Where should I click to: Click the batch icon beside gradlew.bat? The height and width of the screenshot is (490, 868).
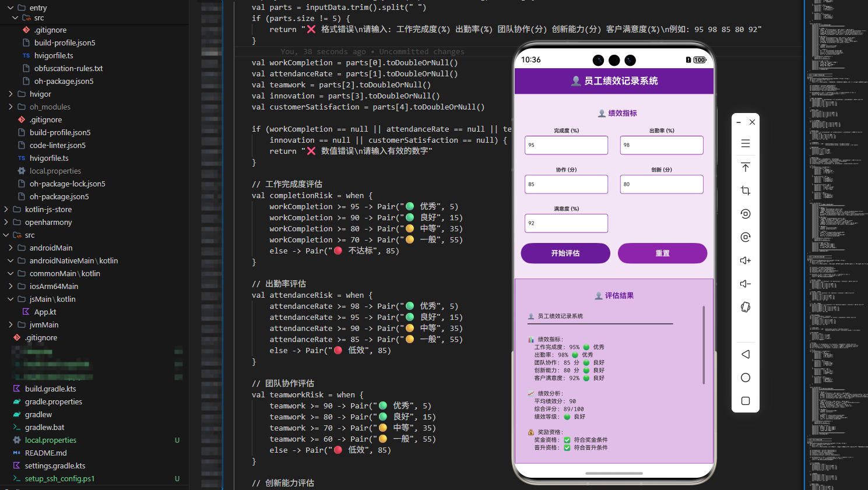[x=17, y=427]
